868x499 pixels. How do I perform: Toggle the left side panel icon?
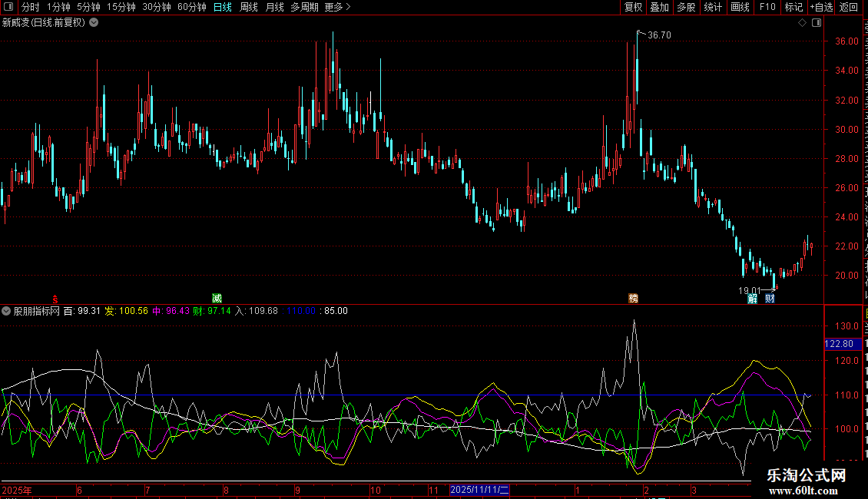tap(8, 7)
